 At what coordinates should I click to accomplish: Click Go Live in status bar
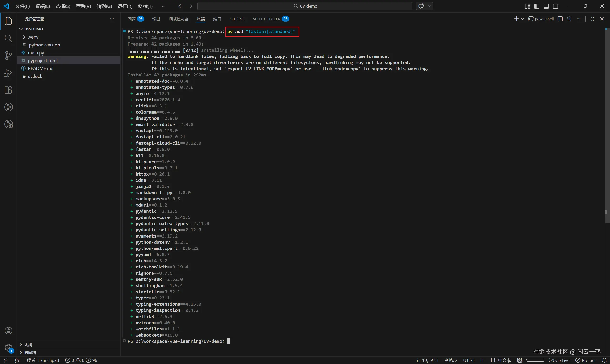click(559, 360)
